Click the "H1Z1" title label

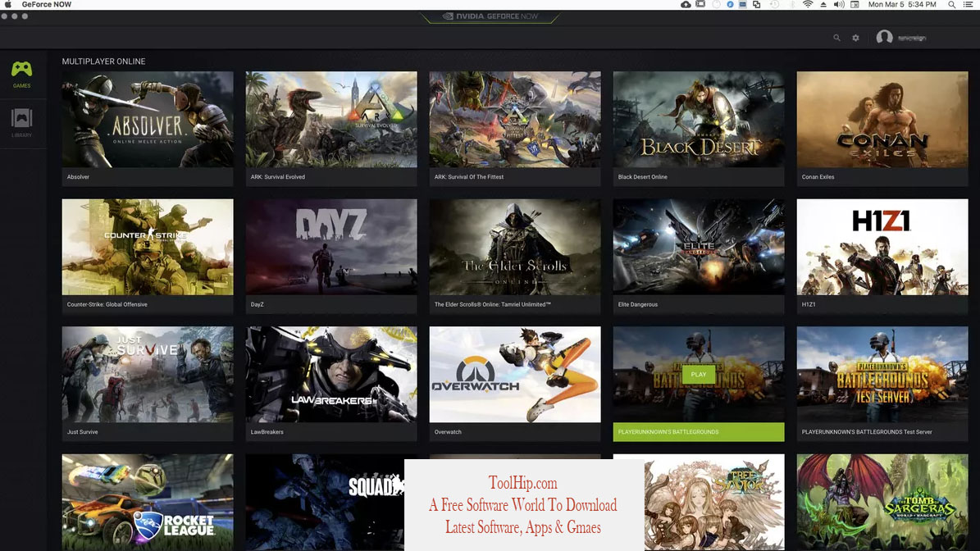pyautogui.click(x=809, y=304)
